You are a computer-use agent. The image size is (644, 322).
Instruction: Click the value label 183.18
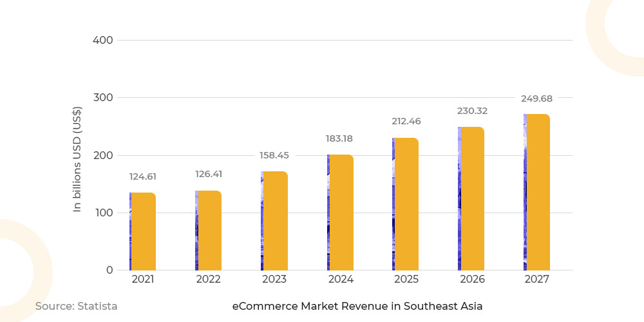pos(339,139)
